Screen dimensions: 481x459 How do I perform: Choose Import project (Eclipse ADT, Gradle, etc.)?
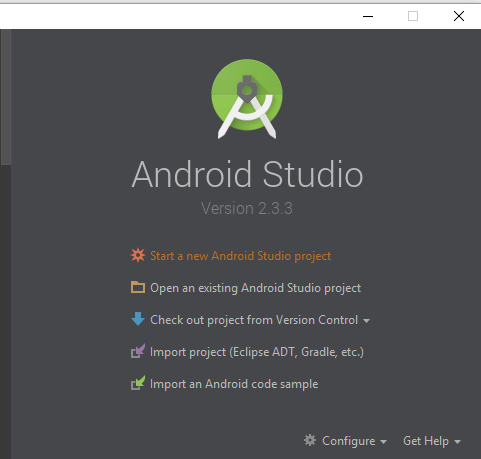click(x=257, y=352)
